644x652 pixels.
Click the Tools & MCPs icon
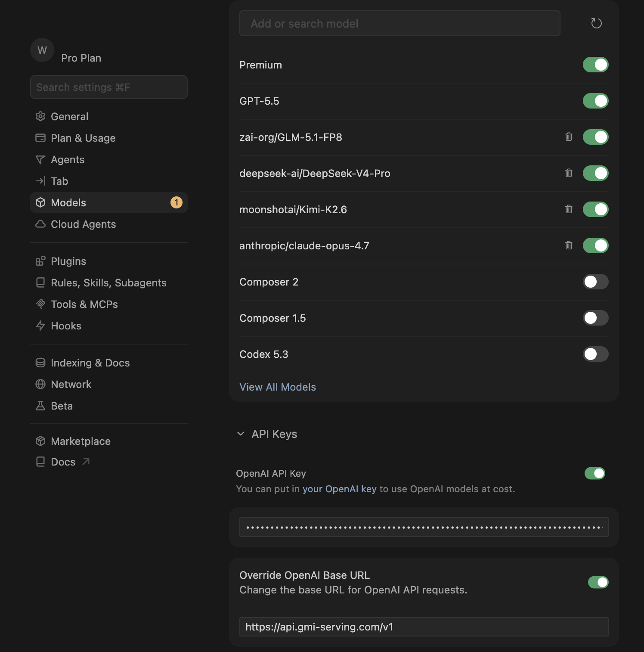pyautogui.click(x=40, y=304)
